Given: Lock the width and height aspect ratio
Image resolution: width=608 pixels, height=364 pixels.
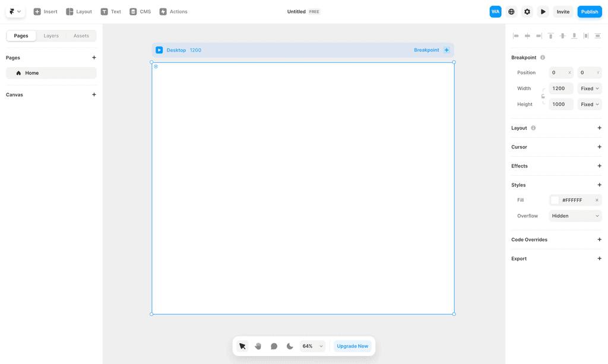Looking at the screenshot, I should (x=543, y=96).
